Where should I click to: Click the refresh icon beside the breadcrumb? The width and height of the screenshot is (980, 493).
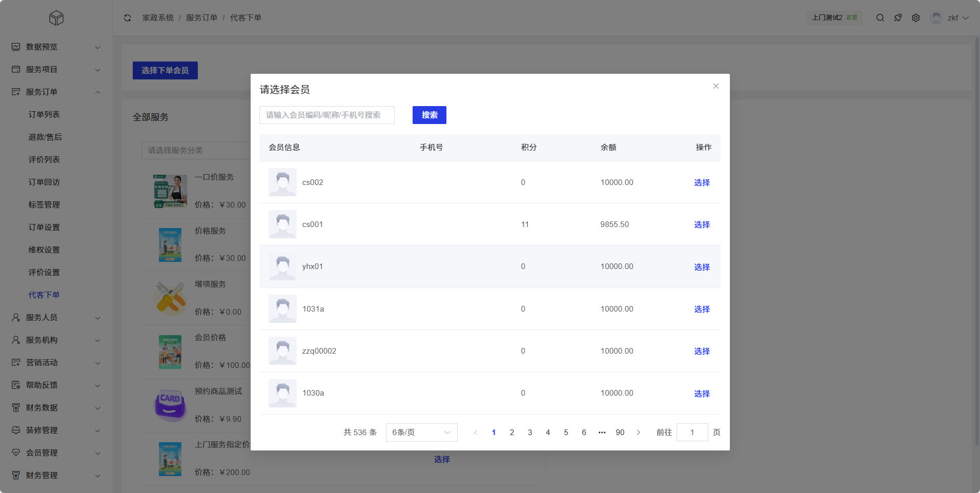(127, 18)
